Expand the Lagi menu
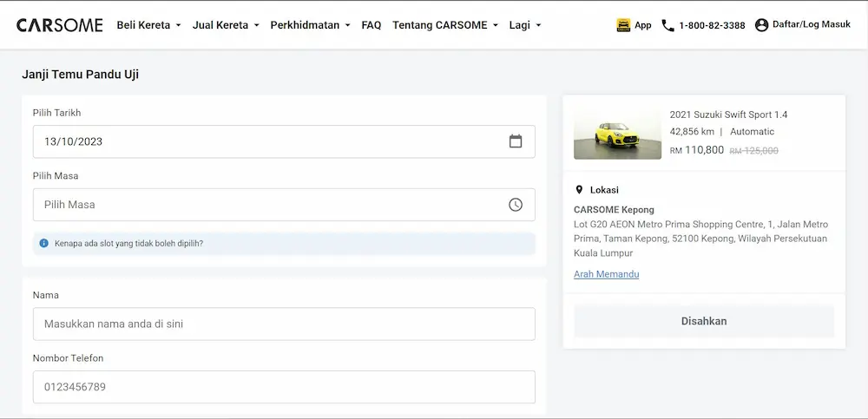The width and height of the screenshot is (868, 419). click(x=525, y=25)
